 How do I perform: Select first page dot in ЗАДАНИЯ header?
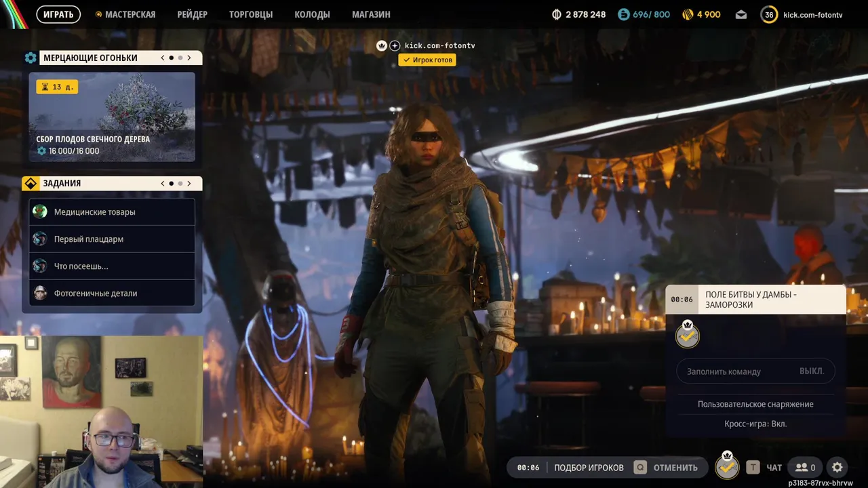point(172,183)
